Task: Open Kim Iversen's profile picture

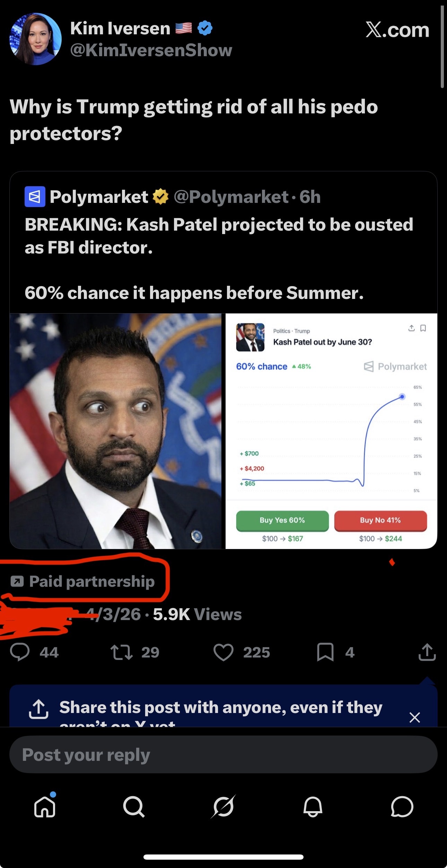Action: [x=35, y=39]
